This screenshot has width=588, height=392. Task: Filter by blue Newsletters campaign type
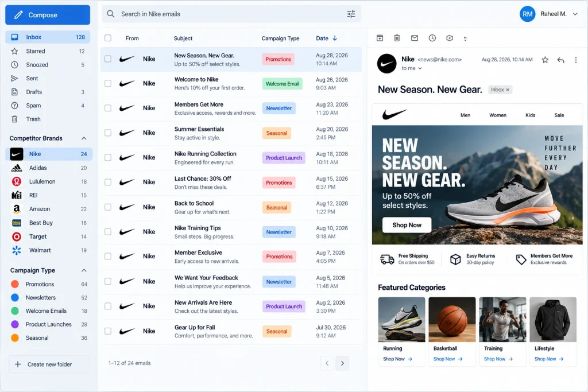pyautogui.click(x=49, y=297)
